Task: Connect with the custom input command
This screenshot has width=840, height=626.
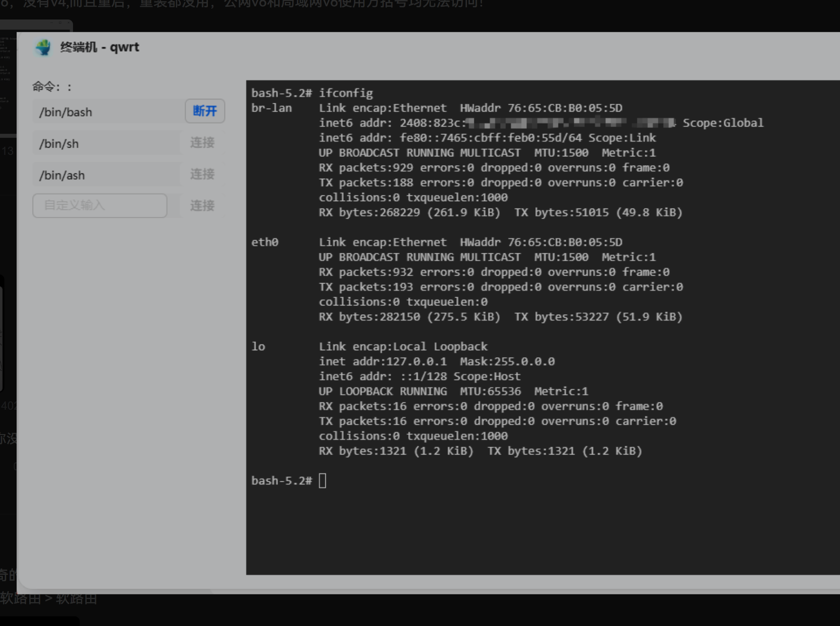Action: pyautogui.click(x=202, y=206)
